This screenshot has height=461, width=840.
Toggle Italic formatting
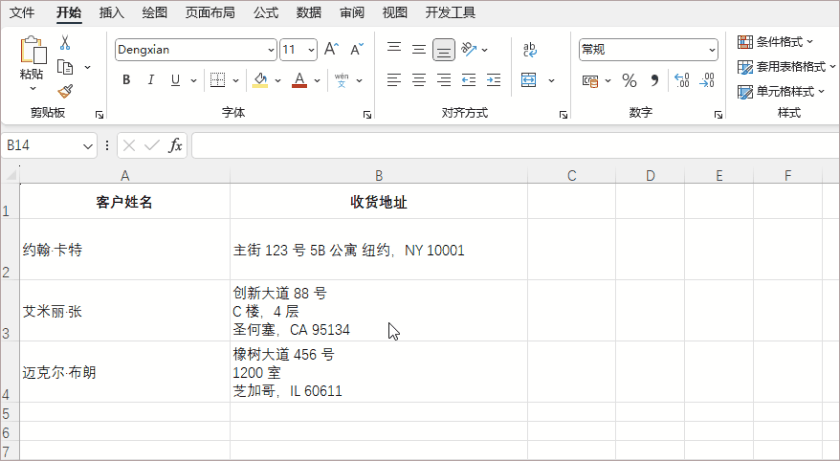click(151, 80)
